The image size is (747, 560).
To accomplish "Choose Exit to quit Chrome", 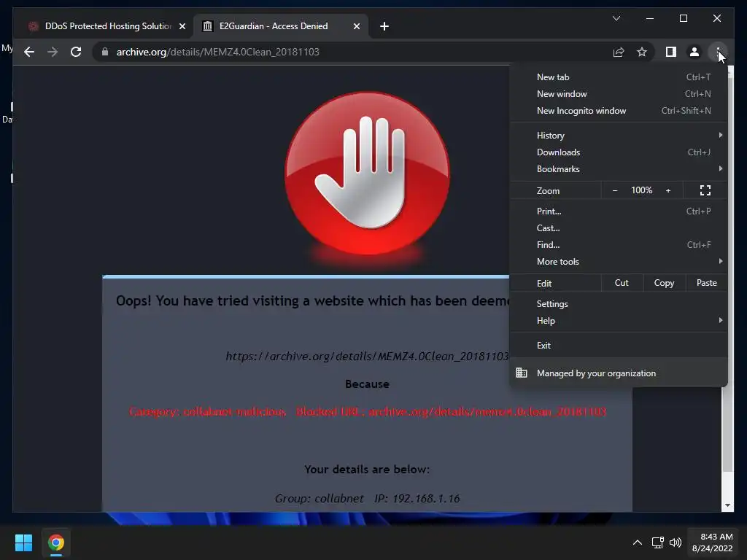I will click(x=619, y=345).
